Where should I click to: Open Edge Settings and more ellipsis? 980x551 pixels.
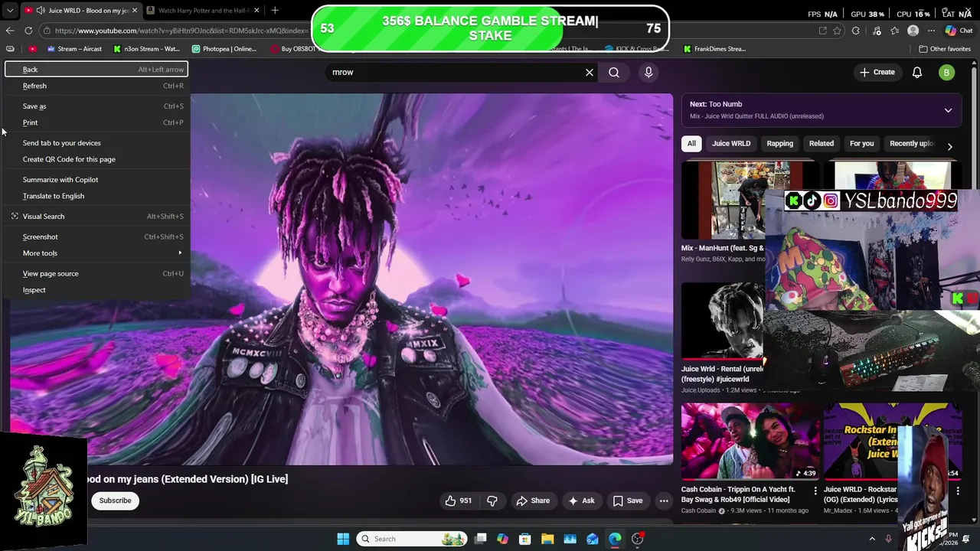click(931, 31)
